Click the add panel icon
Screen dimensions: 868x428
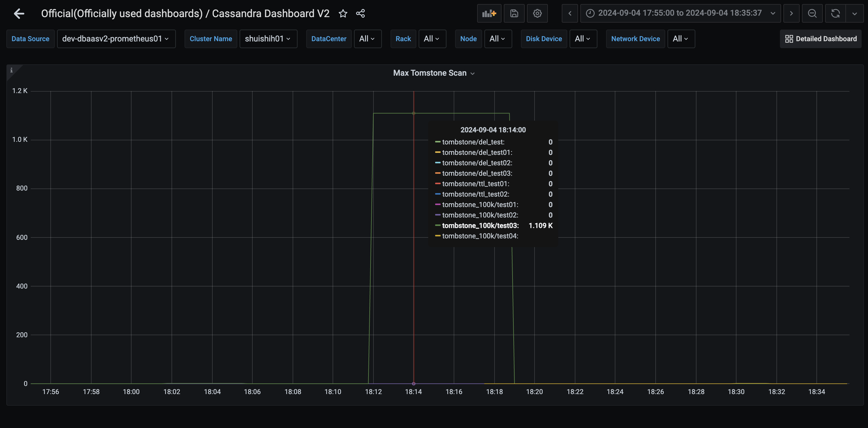click(489, 14)
